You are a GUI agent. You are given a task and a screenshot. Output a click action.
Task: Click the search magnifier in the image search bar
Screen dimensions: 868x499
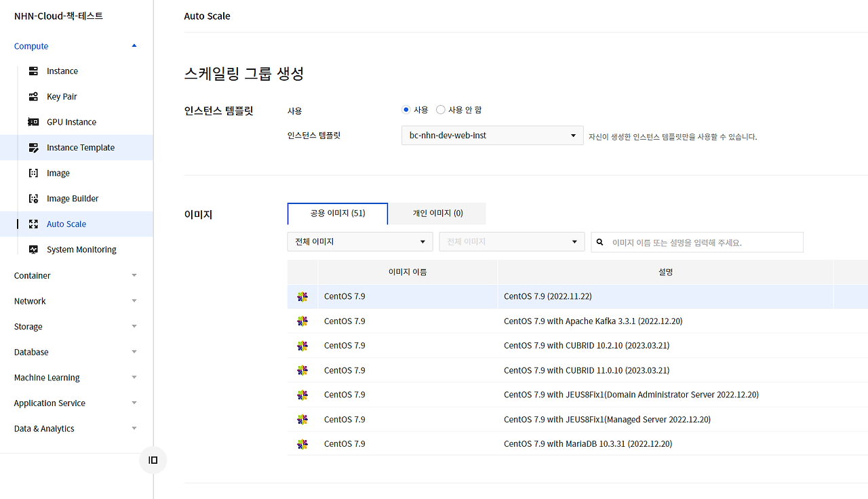pos(599,242)
